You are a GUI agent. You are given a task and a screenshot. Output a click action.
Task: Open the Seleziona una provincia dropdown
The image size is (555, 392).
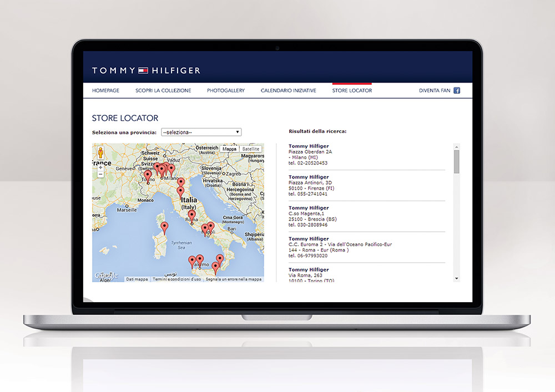201,132
